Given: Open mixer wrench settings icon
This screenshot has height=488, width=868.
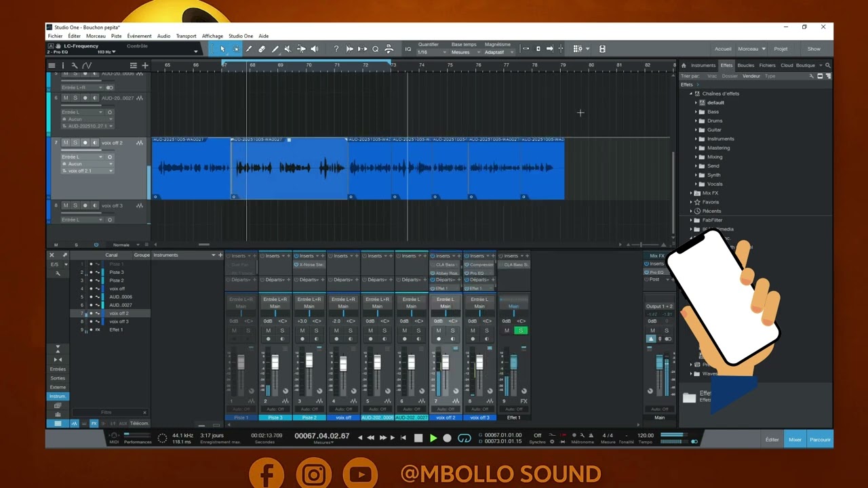Looking at the screenshot, I should click(x=58, y=273).
